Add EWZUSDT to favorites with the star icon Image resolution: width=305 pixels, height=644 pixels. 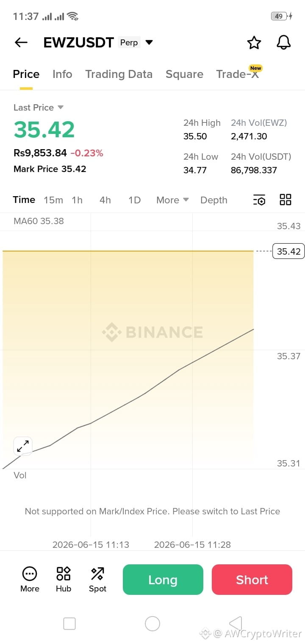point(254,42)
